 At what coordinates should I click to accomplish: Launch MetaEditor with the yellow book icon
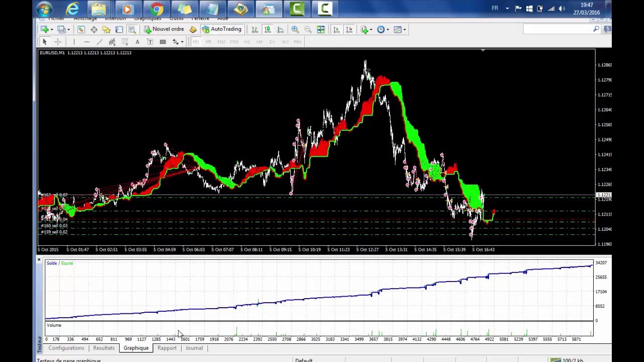pos(193,29)
